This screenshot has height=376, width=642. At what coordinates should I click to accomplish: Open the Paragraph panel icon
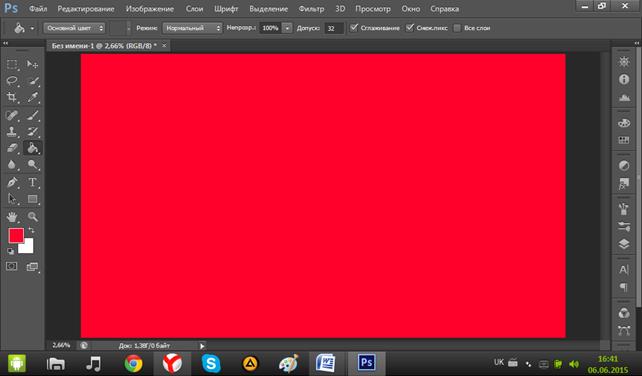tap(624, 287)
